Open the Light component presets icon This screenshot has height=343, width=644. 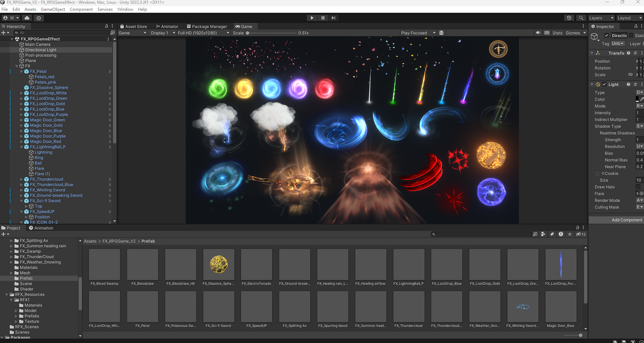point(635,85)
